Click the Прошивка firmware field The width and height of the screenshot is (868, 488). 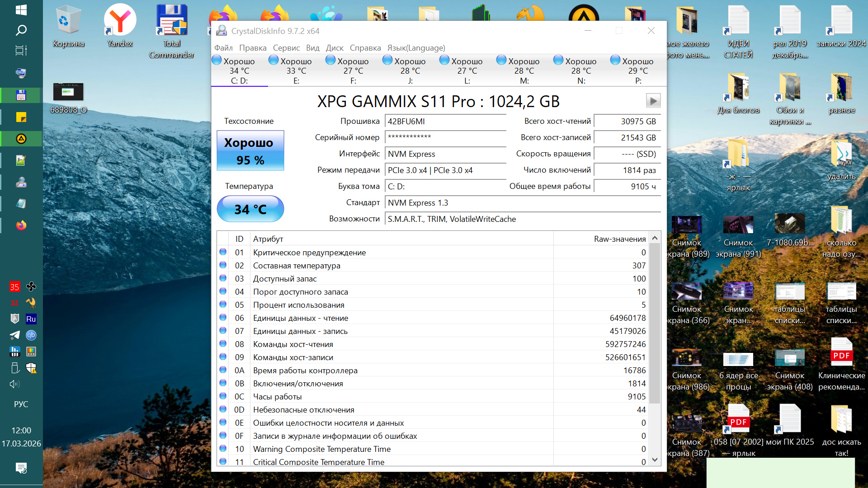coord(445,122)
